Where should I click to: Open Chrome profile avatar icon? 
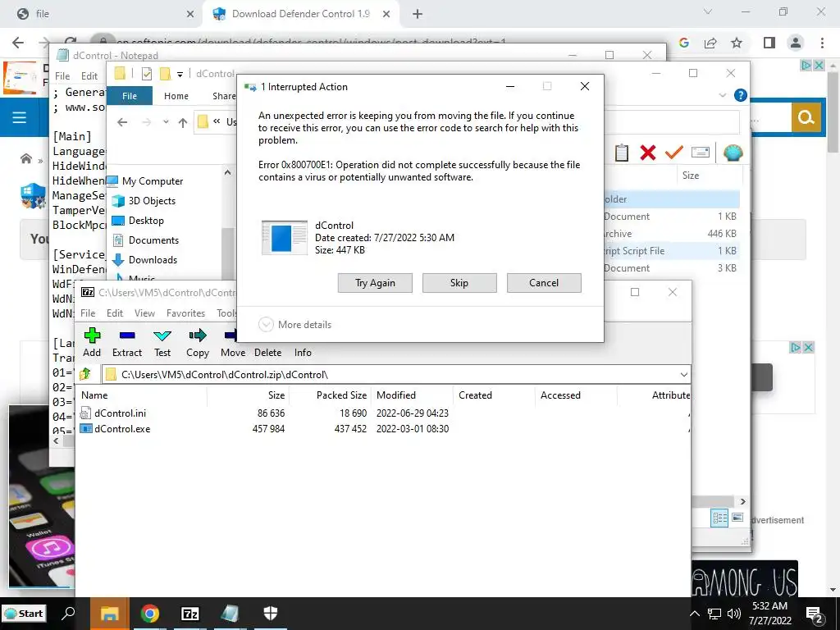[x=796, y=43]
